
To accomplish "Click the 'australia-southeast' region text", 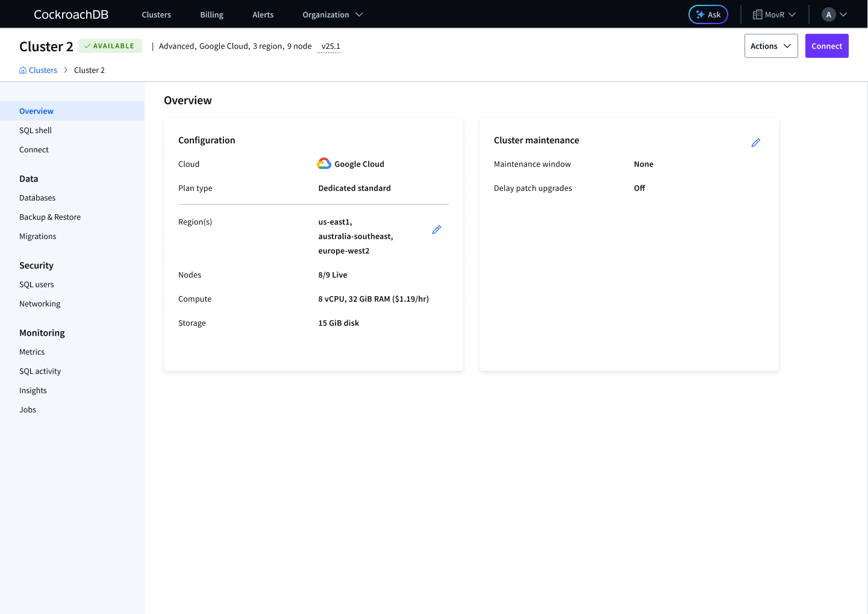I will pyautogui.click(x=355, y=237).
